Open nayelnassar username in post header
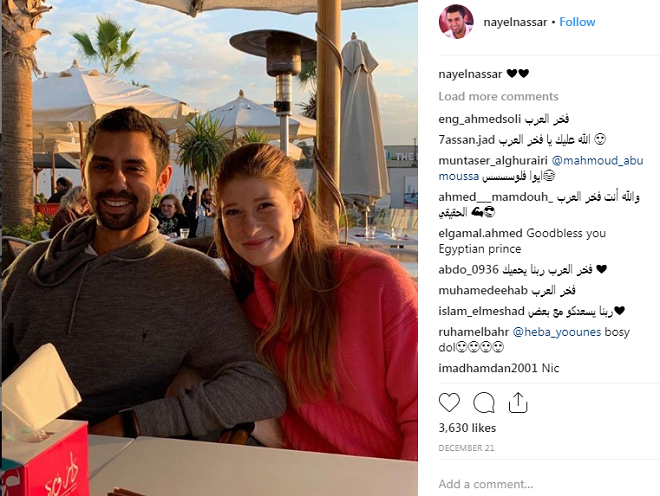The image size is (660, 496). coord(515,22)
